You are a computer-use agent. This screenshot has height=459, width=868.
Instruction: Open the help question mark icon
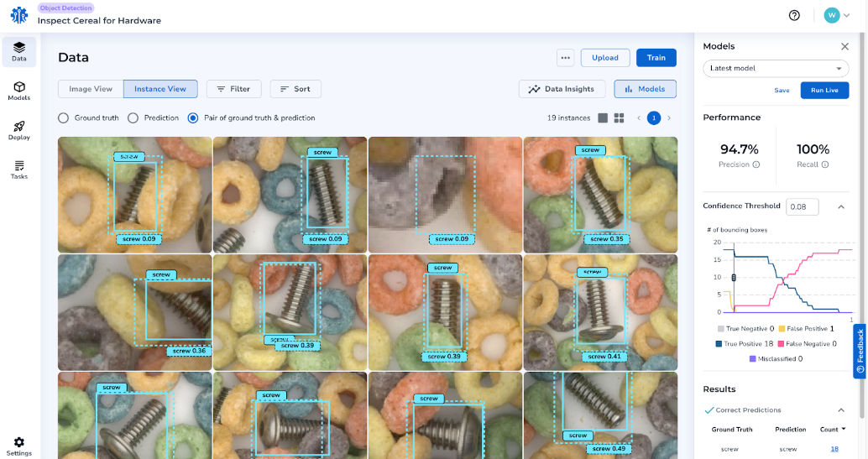[794, 15]
